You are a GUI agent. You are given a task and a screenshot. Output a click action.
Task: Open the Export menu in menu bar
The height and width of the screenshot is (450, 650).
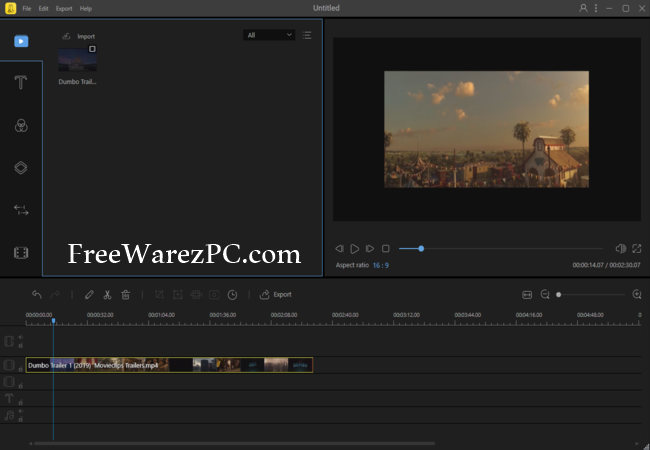point(64,8)
